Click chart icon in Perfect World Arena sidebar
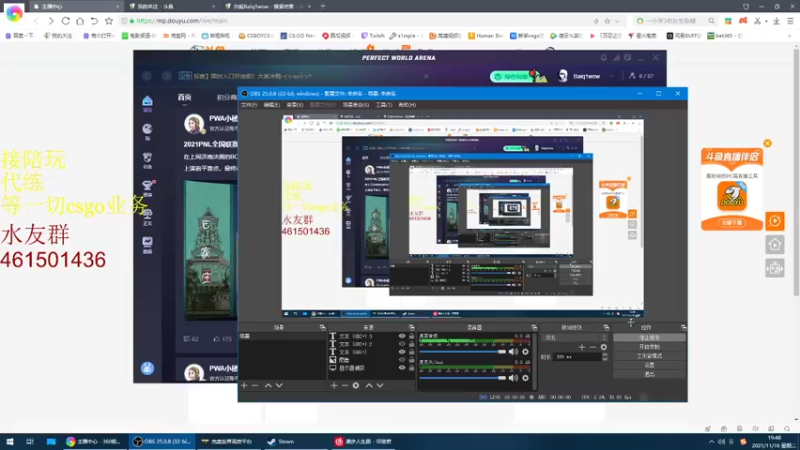Screen dimensions: 800x450 coord(147,244)
